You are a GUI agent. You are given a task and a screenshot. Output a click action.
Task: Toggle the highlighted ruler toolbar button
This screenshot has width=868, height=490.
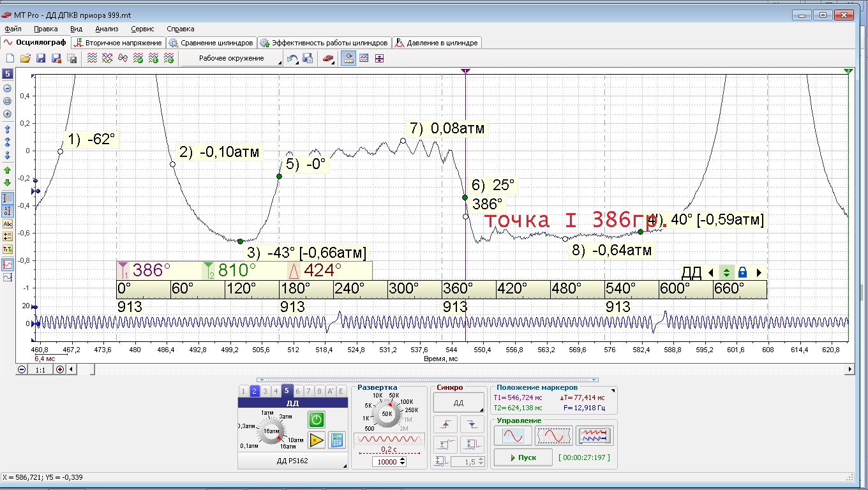(348, 59)
